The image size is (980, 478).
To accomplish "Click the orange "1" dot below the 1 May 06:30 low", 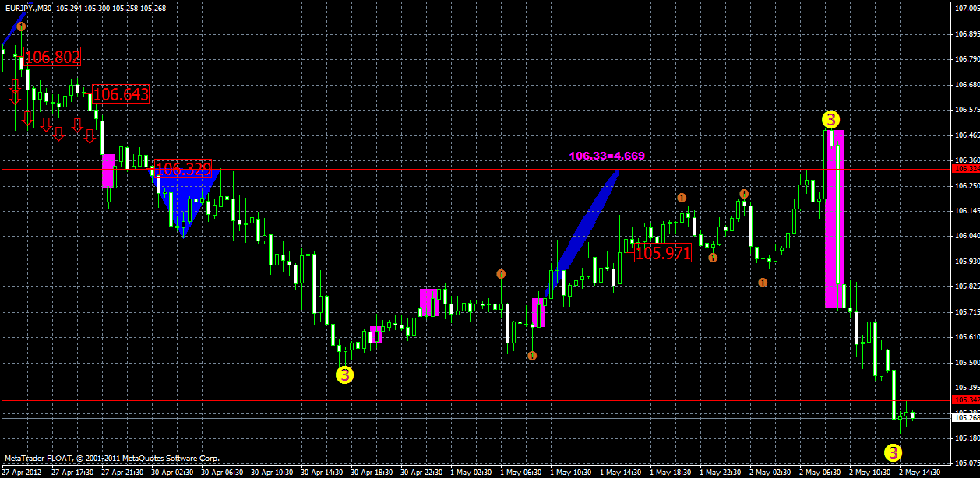I will point(533,357).
